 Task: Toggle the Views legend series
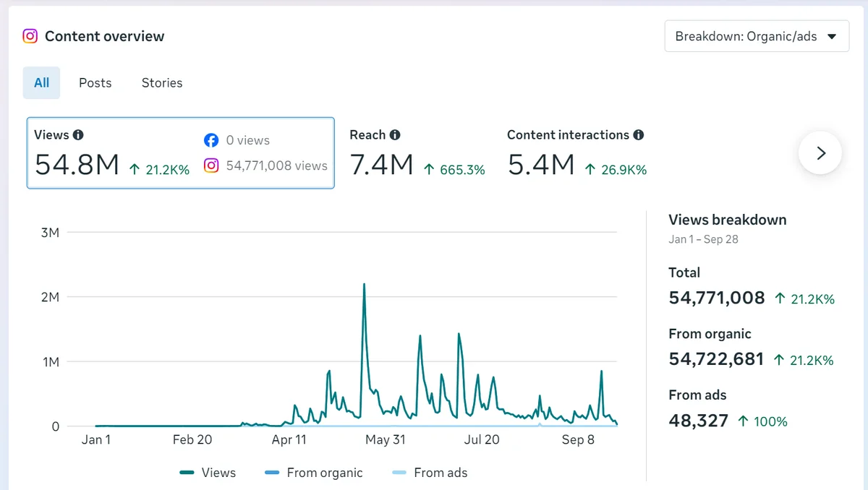(x=208, y=473)
